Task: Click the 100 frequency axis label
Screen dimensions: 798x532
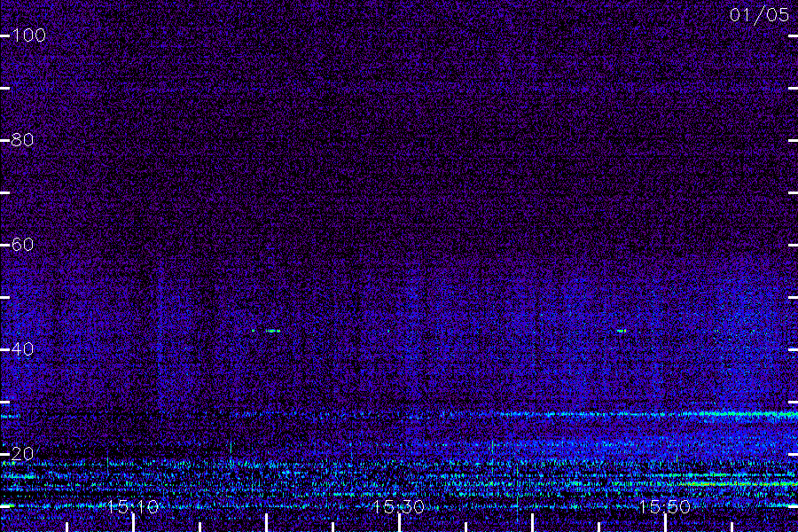Action: click(28, 35)
